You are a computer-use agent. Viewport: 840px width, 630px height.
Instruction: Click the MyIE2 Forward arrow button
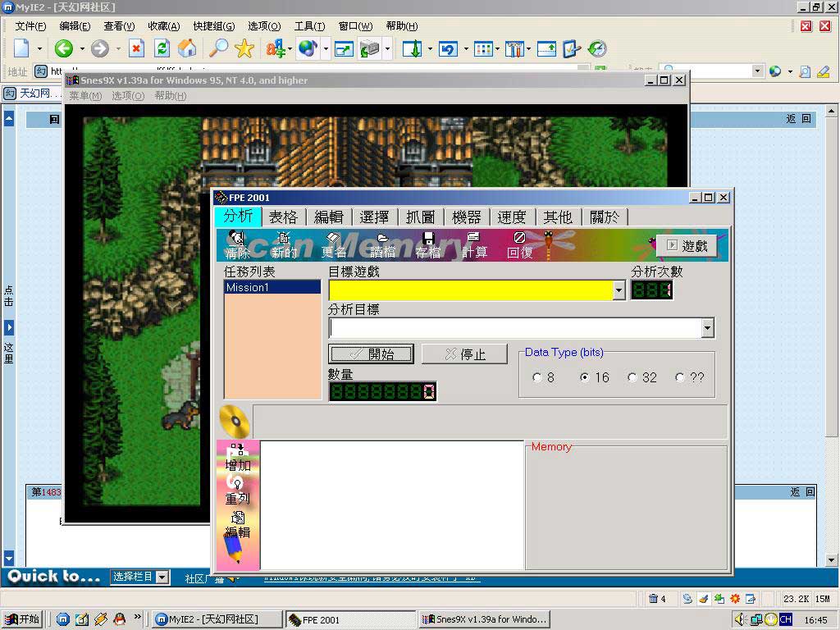click(99, 48)
